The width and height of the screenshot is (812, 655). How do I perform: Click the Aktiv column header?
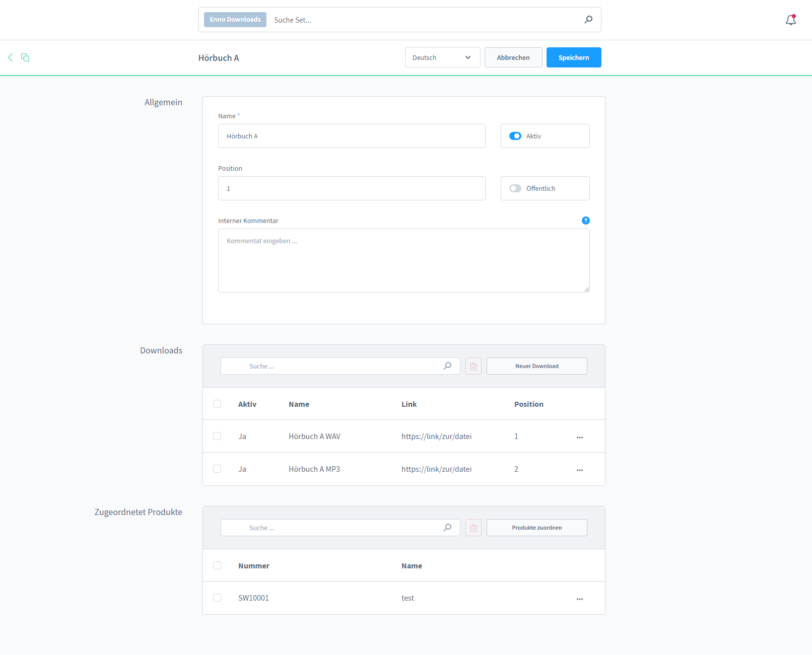click(247, 404)
